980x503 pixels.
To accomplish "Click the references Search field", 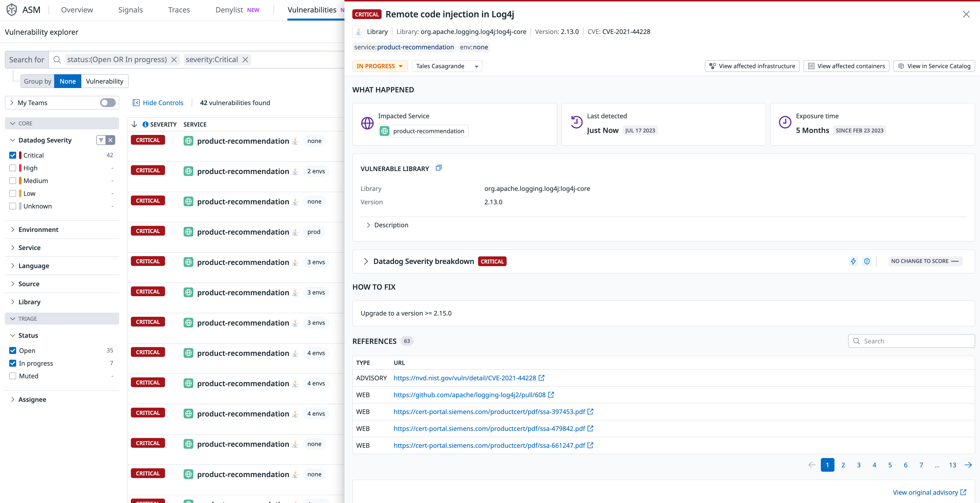I will 911,341.
